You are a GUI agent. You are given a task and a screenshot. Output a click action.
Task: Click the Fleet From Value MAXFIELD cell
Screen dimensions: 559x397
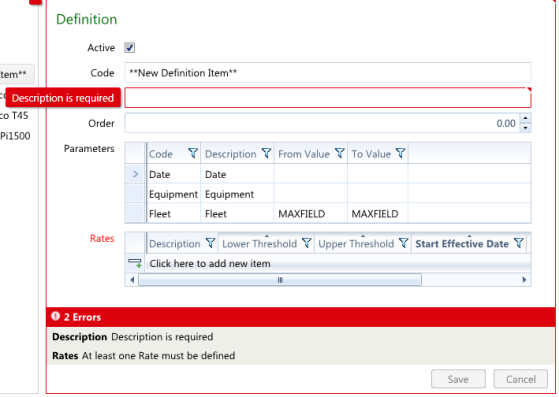click(x=311, y=214)
